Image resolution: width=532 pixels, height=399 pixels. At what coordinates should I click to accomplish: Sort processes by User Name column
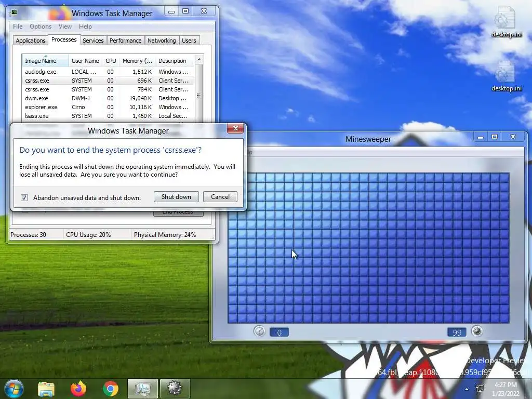(x=85, y=61)
